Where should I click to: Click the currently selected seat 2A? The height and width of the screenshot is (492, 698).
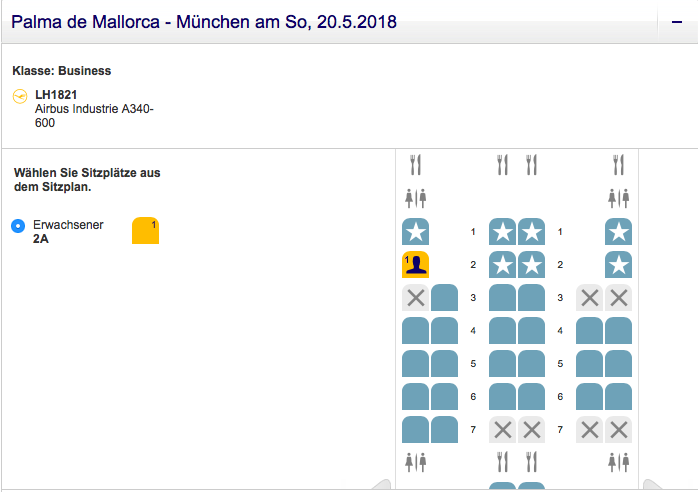pyautogui.click(x=415, y=265)
